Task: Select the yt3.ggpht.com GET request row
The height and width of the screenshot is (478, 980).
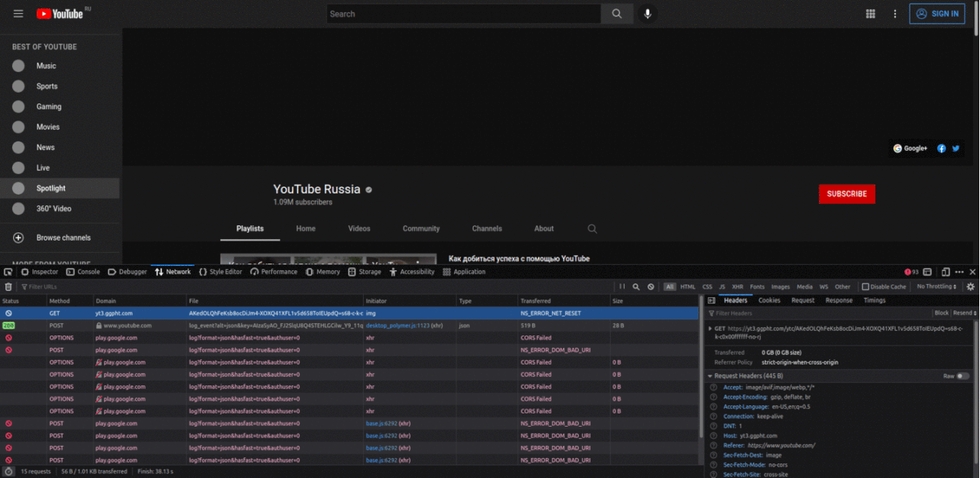Action: pos(350,313)
